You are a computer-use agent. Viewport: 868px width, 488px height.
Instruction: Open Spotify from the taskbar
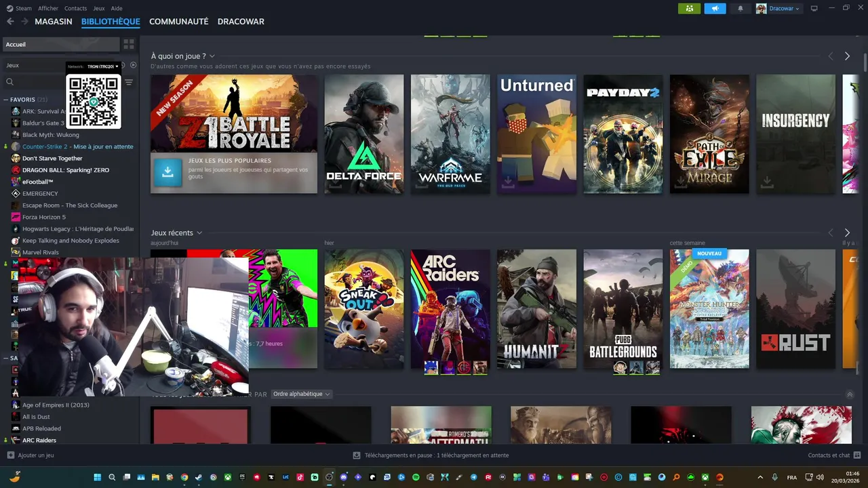416,477
